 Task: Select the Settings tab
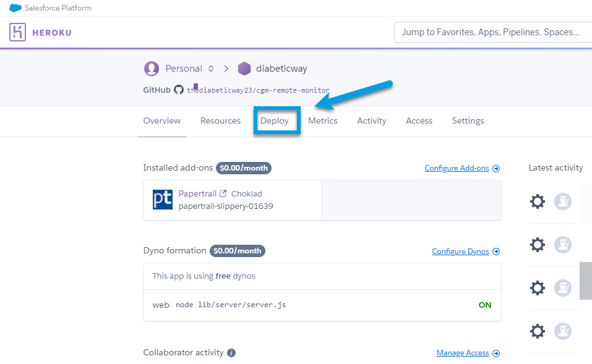click(x=468, y=121)
